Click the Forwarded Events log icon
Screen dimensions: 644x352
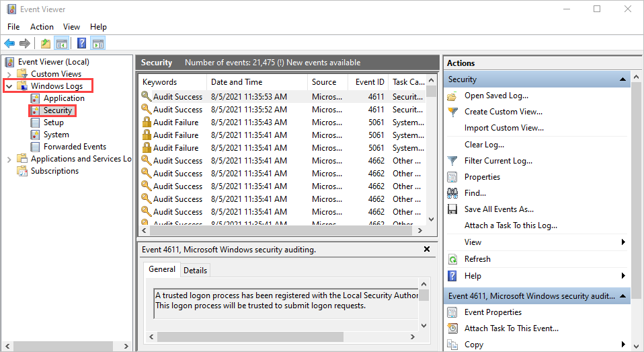click(36, 147)
